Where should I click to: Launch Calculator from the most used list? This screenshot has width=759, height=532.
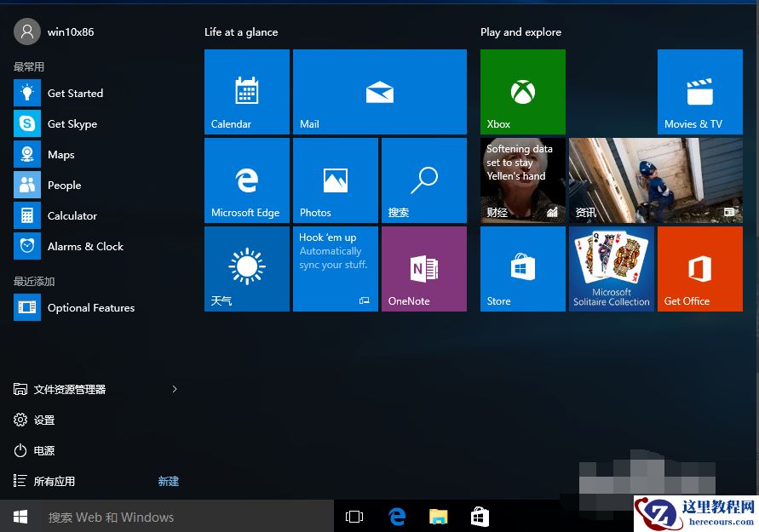tap(72, 215)
